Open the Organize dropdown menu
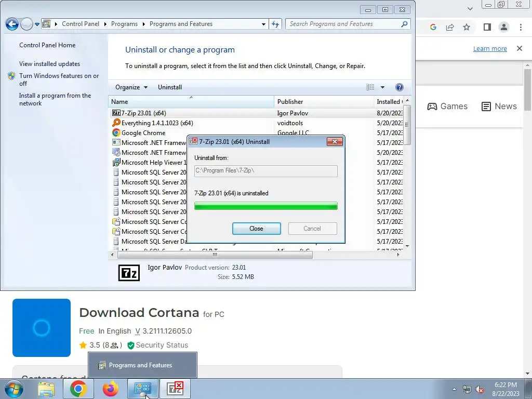The width and height of the screenshot is (532, 399). pyautogui.click(x=131, y=87)
